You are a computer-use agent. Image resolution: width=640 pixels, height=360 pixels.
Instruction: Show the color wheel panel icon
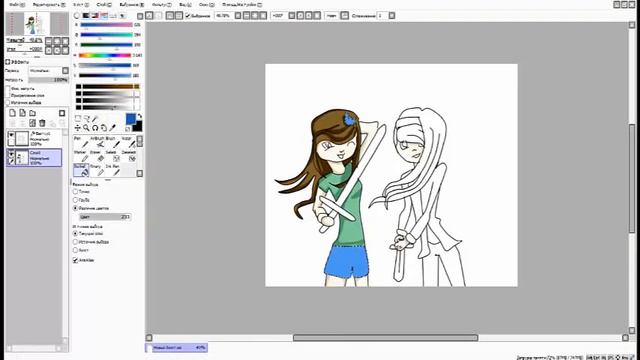77,16
